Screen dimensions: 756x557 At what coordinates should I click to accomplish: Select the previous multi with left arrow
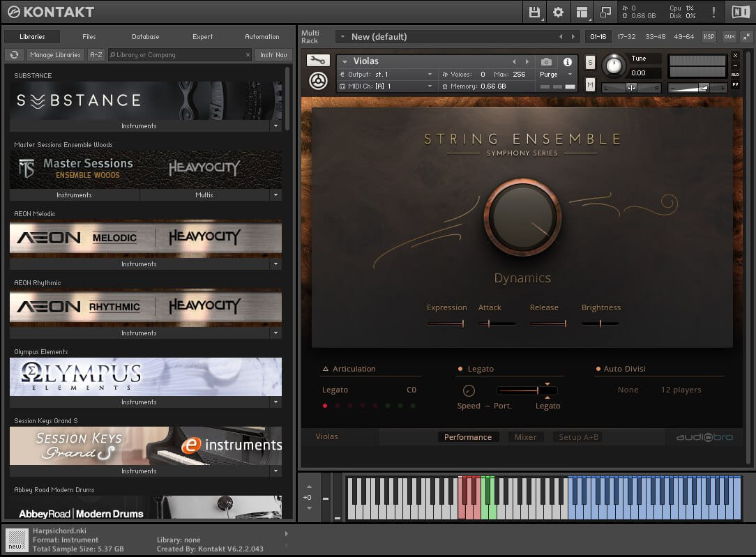pos(561,37)
